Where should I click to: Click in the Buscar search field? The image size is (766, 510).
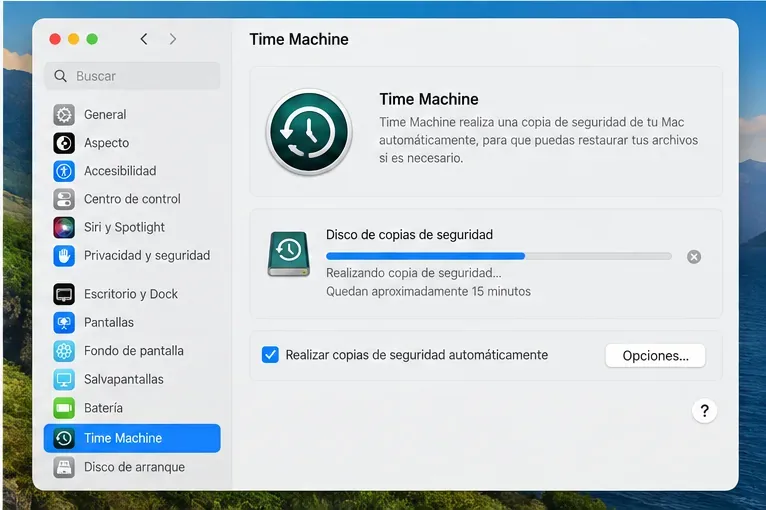[x=132, y=76]
